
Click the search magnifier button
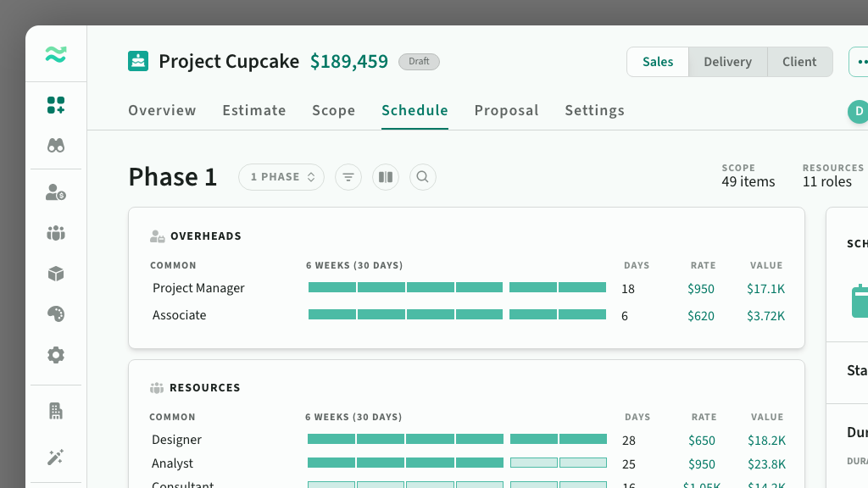click(x=423, y=177)
